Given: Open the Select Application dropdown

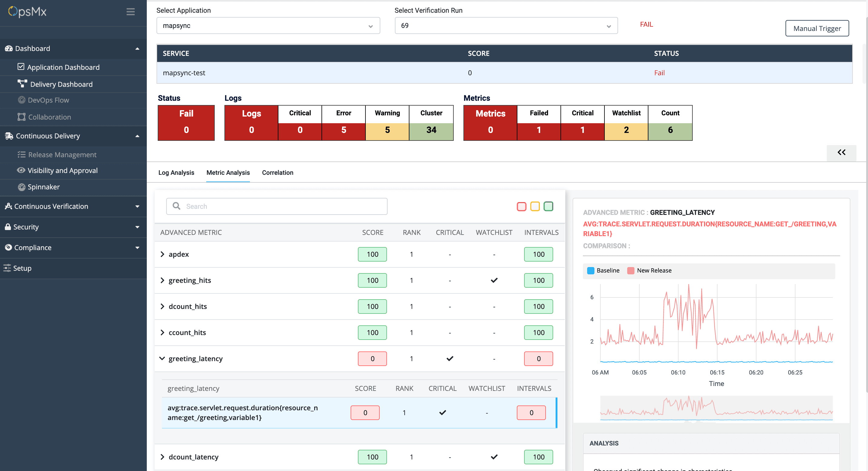Looking at the screenshot, I should pyautogui.click(x=268, y=25).
